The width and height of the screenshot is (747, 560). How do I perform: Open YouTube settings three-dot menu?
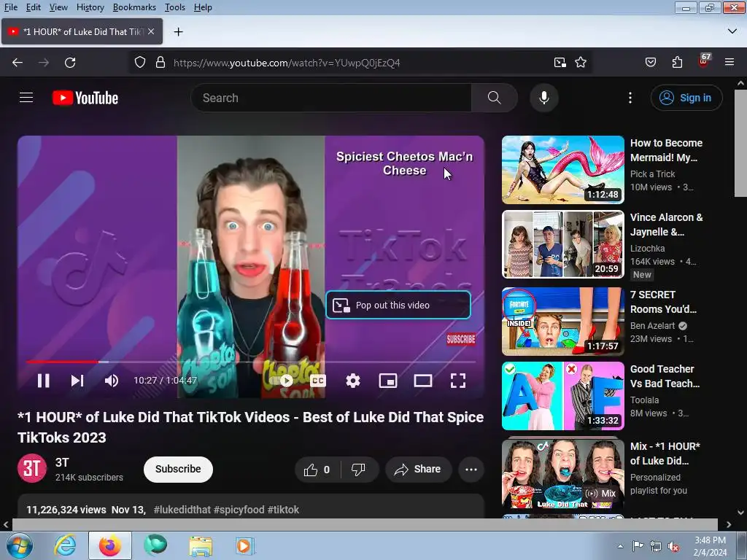[630, 98]
